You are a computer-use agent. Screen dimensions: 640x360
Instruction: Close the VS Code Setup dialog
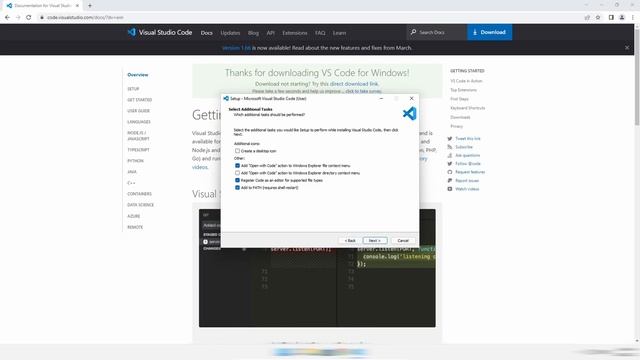tap(411, 98)
